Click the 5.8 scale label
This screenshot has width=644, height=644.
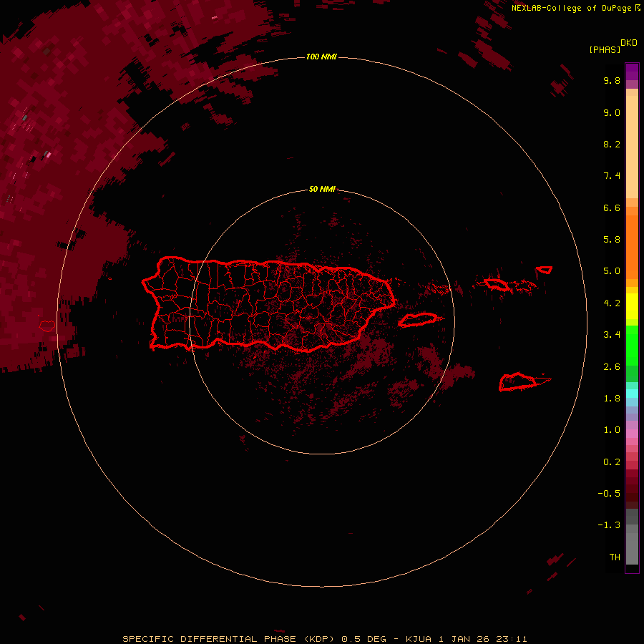[x=612, y=239]
